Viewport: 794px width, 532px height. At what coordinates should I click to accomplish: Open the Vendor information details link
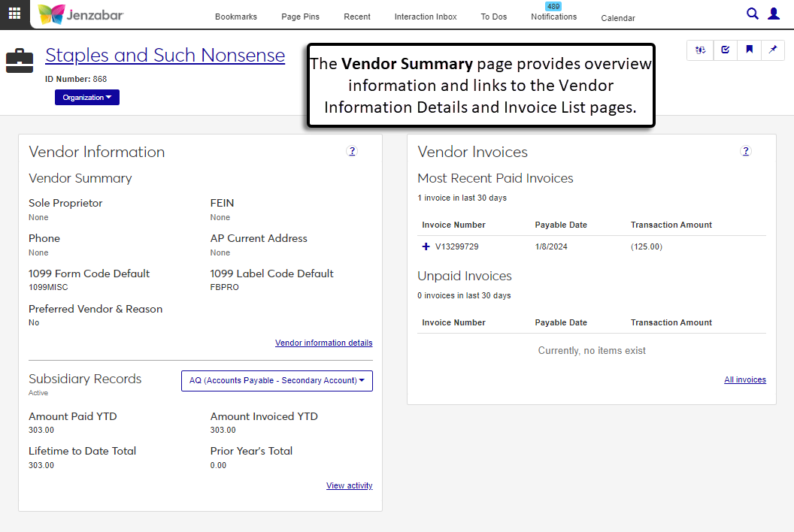(x=323, y=343)
